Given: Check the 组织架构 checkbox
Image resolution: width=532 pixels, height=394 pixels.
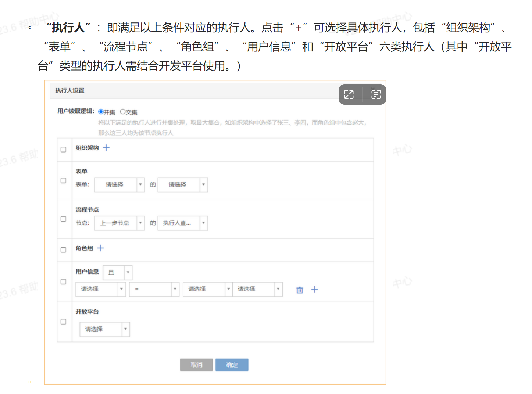Looking at the screenshot, I should point(64,150).
